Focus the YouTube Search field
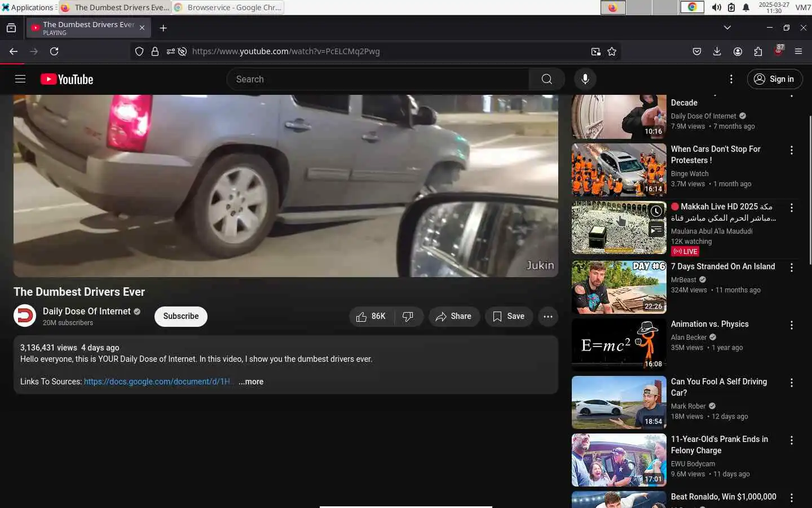Screen dimensions: 812x508 point(378,79)
